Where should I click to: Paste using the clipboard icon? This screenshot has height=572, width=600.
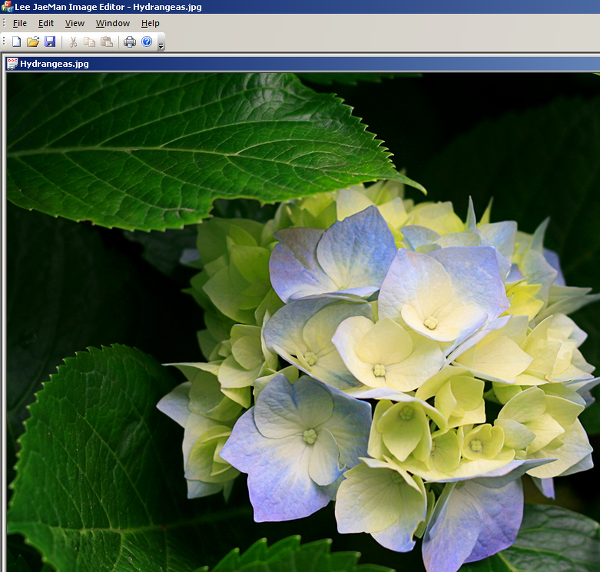coord(107,42)
